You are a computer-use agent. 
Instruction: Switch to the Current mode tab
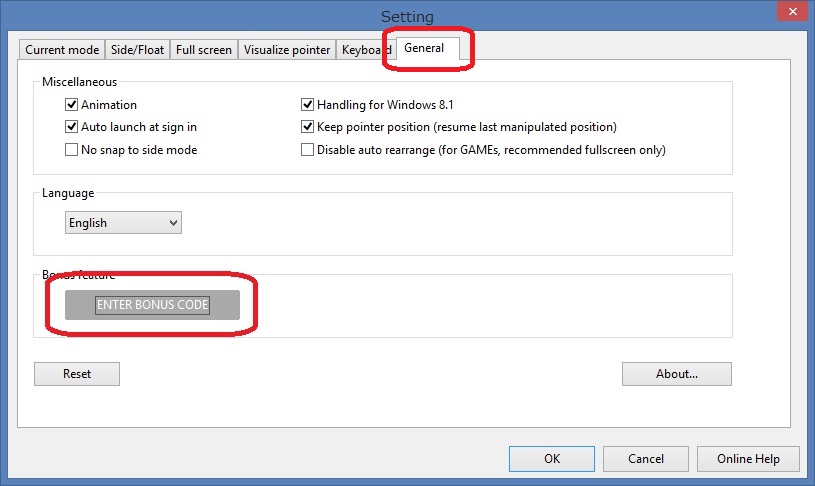coord(62,50)
